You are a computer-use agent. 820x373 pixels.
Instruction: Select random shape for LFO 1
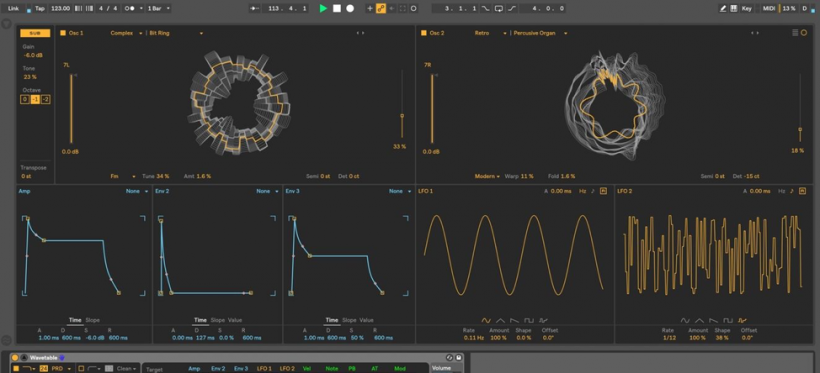pos(543,320)
